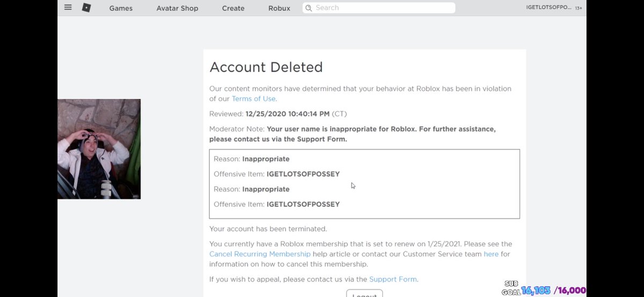The image size is (644, 297).
Task: Click the 13+ age label
Action: click(579, 8)
